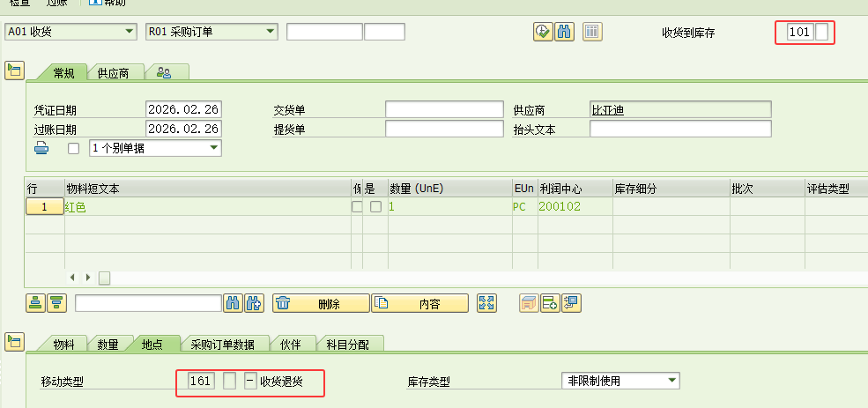Tick the checkbox next to printer icon
The height and width of the screenshot is (408, 868).
(x=74, y=148)
